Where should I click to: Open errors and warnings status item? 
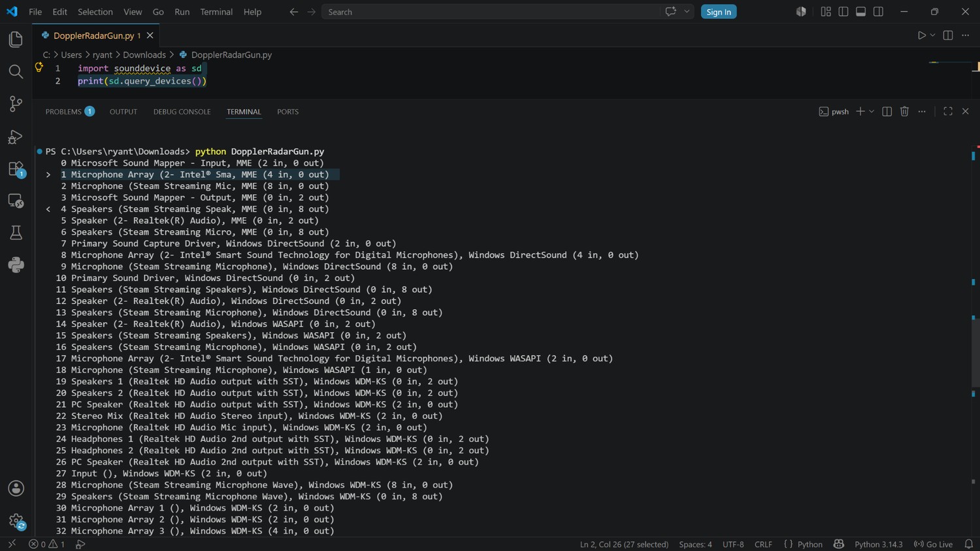point(46,544)
